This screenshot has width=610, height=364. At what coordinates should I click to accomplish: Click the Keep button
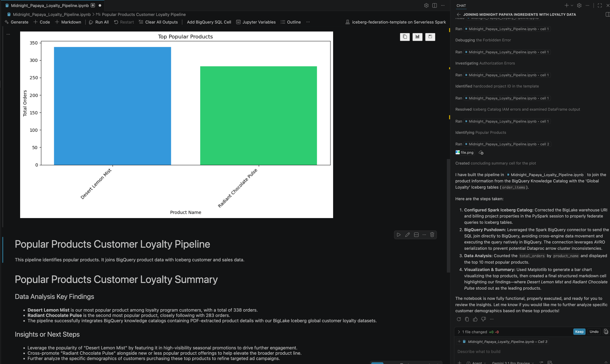click(x=579, y=332)
